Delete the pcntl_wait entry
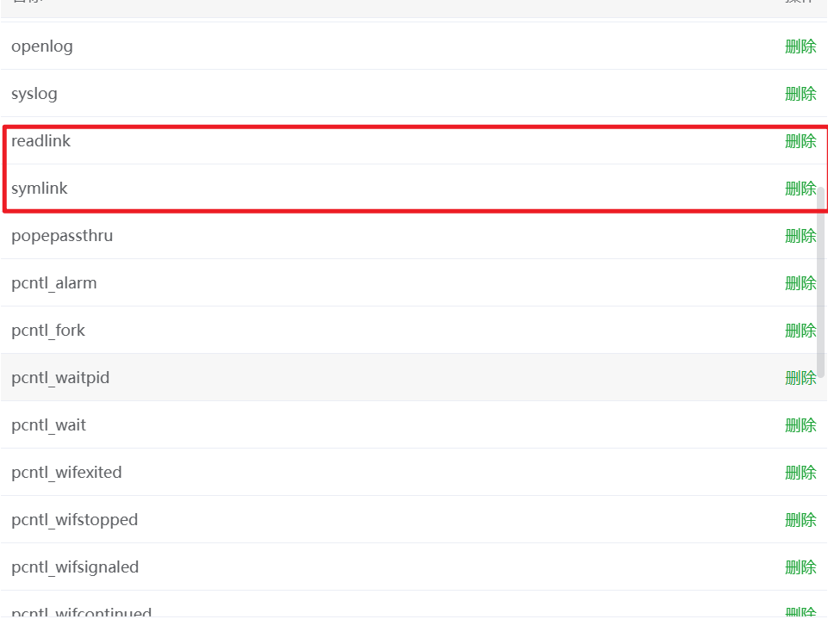The image size is (828, 644). 800,425
